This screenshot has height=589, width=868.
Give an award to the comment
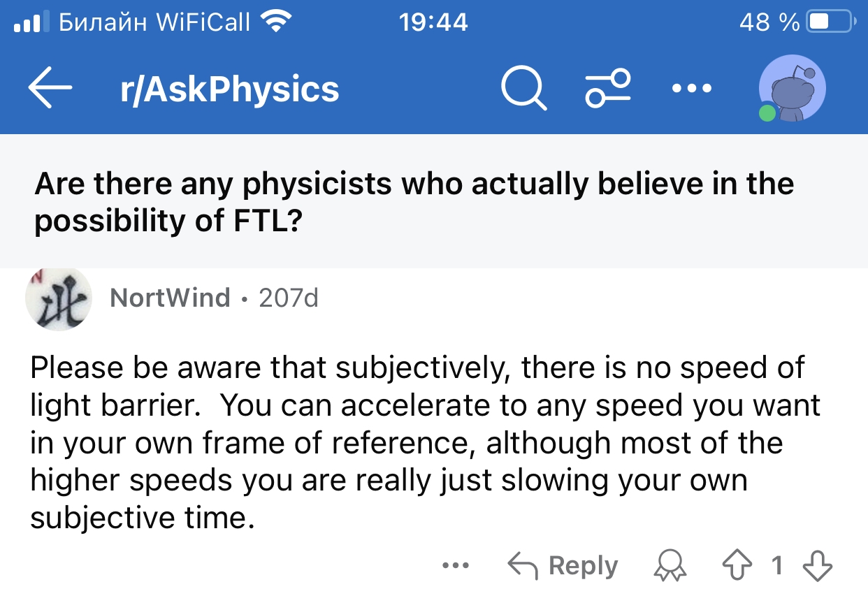[670, 565]
